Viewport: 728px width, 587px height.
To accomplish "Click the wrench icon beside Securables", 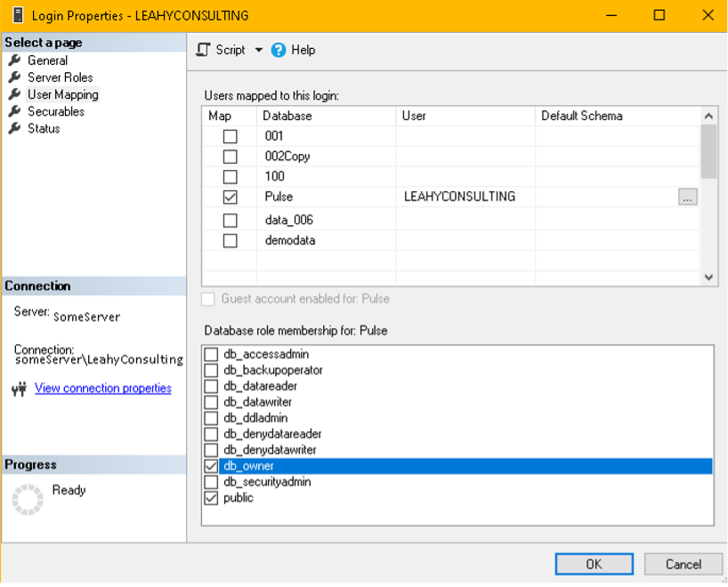I will click(x=15, y=111).
